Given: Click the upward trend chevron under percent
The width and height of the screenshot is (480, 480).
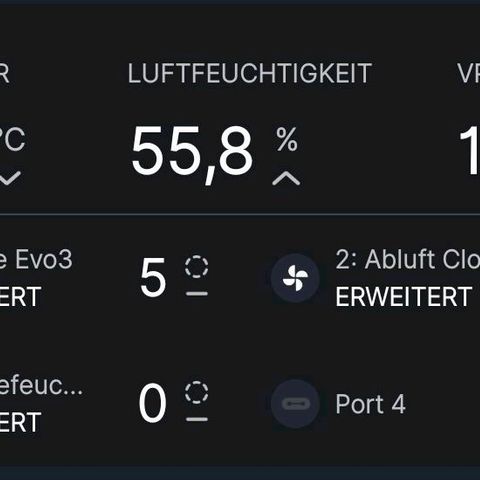Looking at the screenshot, I should [x=286, y=178].
